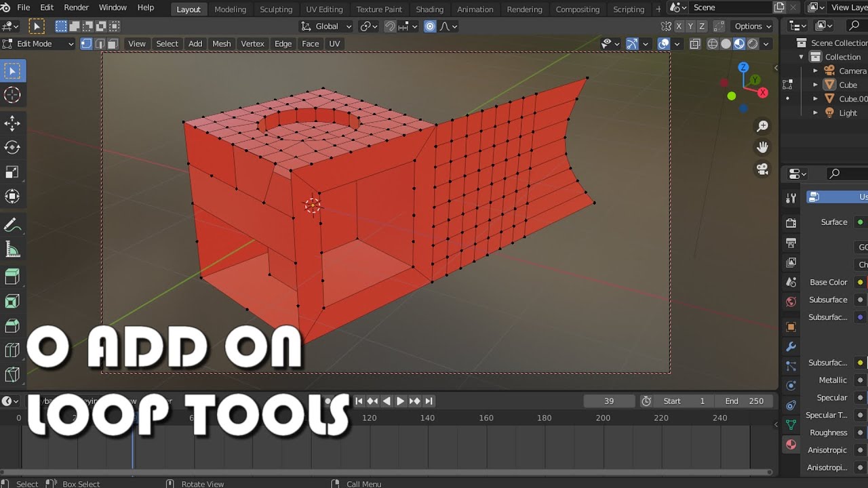Image resolution: width=868 pixels, height=488 pixels.
Task: Collapse the Collection tree item
Action: [x=802, y=57]
